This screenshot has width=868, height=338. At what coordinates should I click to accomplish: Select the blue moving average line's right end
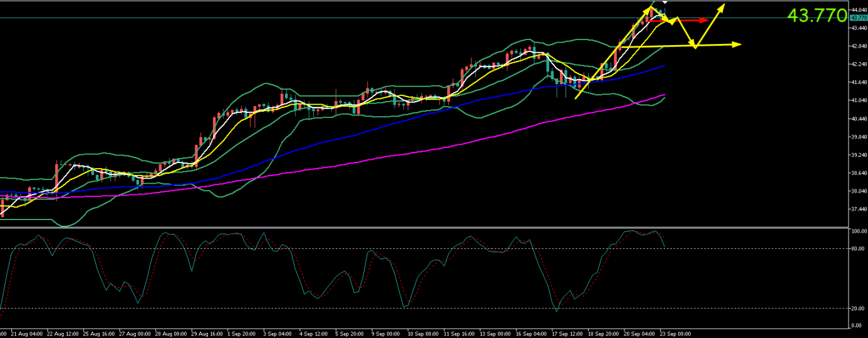[663, 65]
